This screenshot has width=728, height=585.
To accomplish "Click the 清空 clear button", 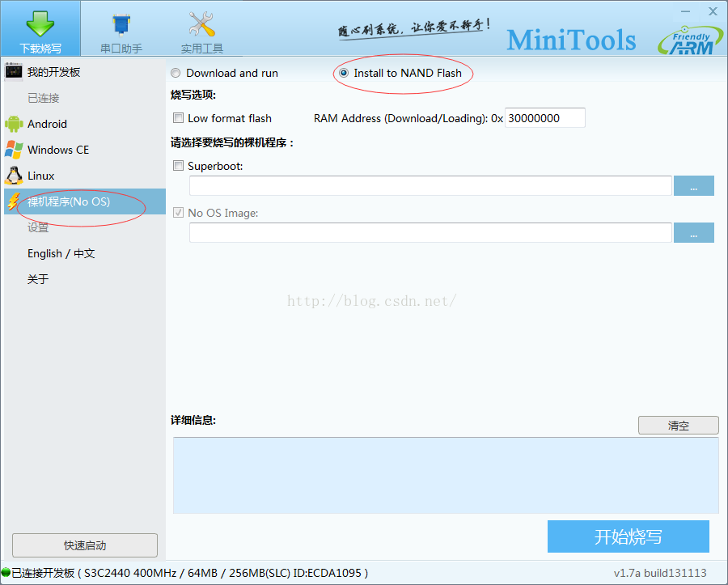I will point(679,426).
